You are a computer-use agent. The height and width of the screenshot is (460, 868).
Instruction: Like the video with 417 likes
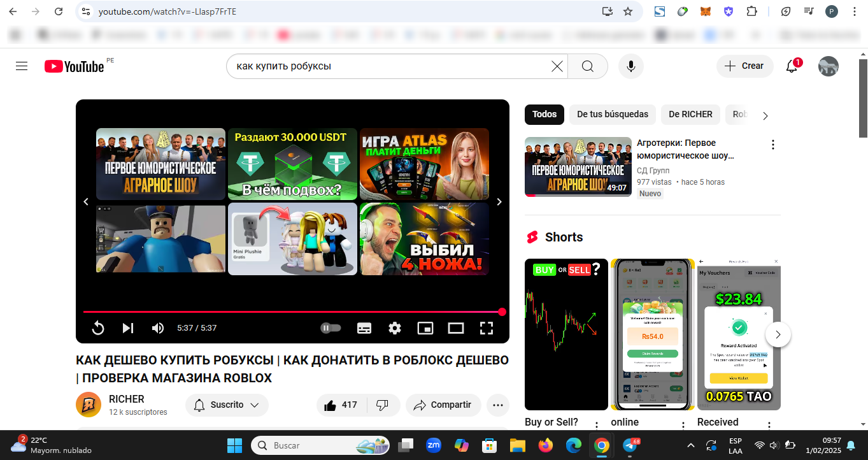click(x=341, y=405)
